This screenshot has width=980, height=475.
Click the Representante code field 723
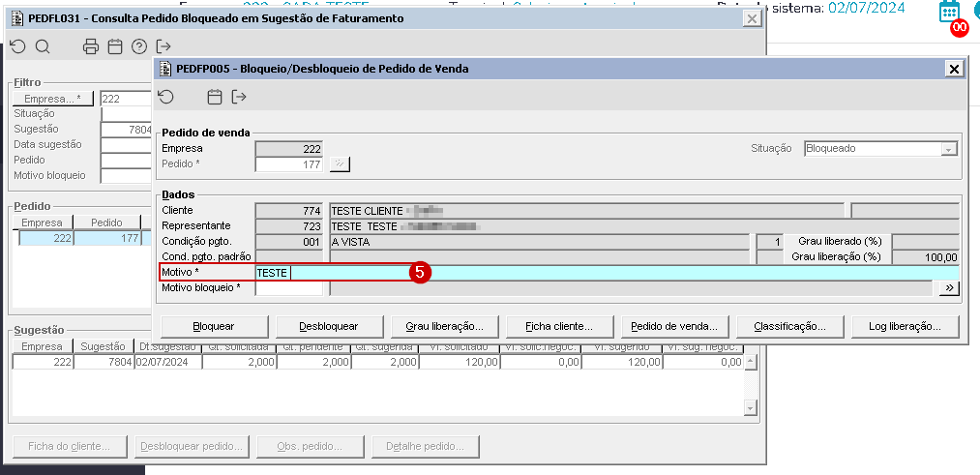click(289, 226)
